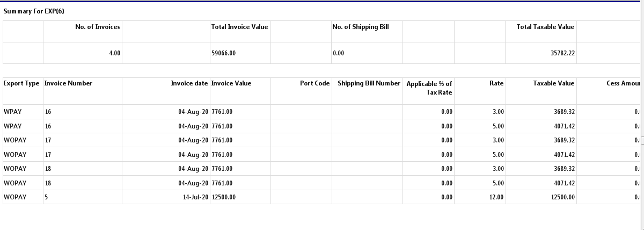Screen dimensions: 644x230
Task: Select the total invoice value 59066.00 cell
Action: click(x=224, y=54)
